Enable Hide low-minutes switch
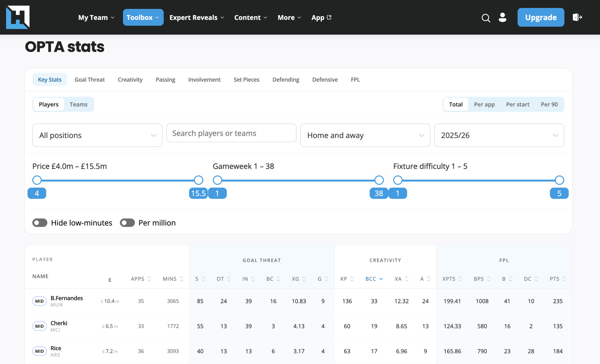This screenshot has height=364, width=600. coord(40,223)
